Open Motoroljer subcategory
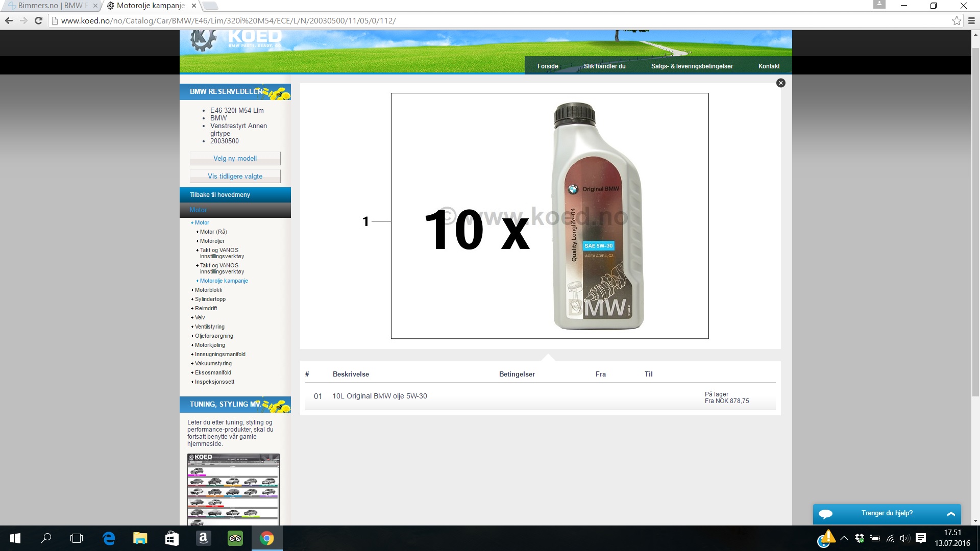Screen dimensions: 980x551 click(x=212, y=241)
